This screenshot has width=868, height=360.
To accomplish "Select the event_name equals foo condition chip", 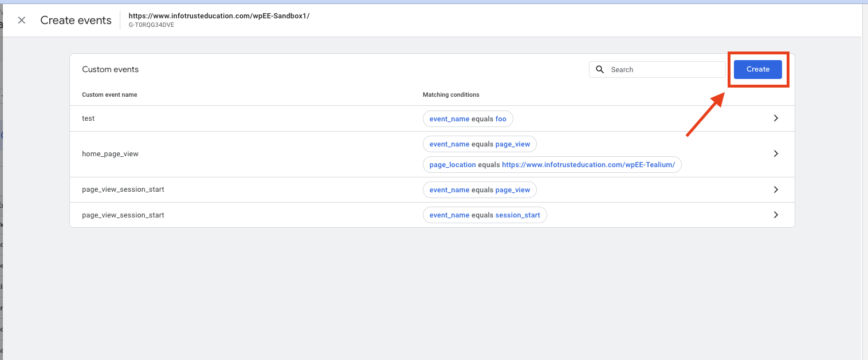I will tap(468, 118).
